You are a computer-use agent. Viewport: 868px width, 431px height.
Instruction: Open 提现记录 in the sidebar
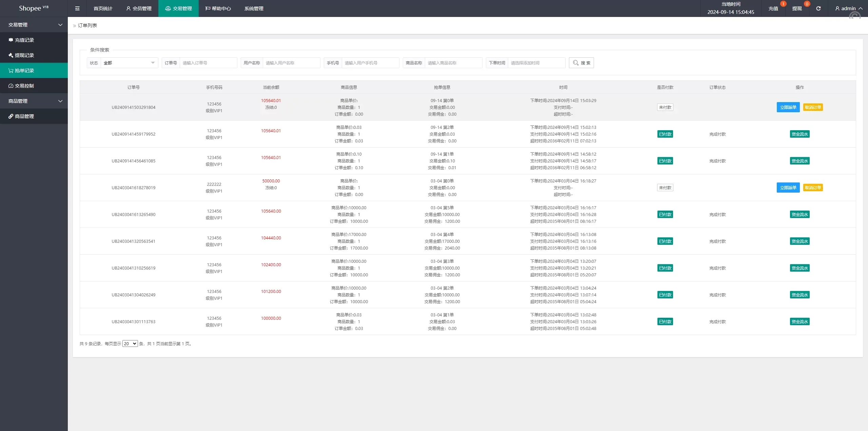pos(24,55)
